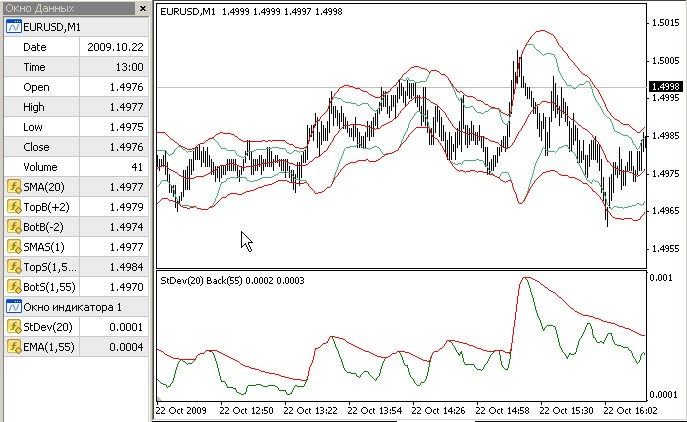687x422 pixels.
Task: Click the EURUSD,M1 chart title text
Action: point(188,12)
